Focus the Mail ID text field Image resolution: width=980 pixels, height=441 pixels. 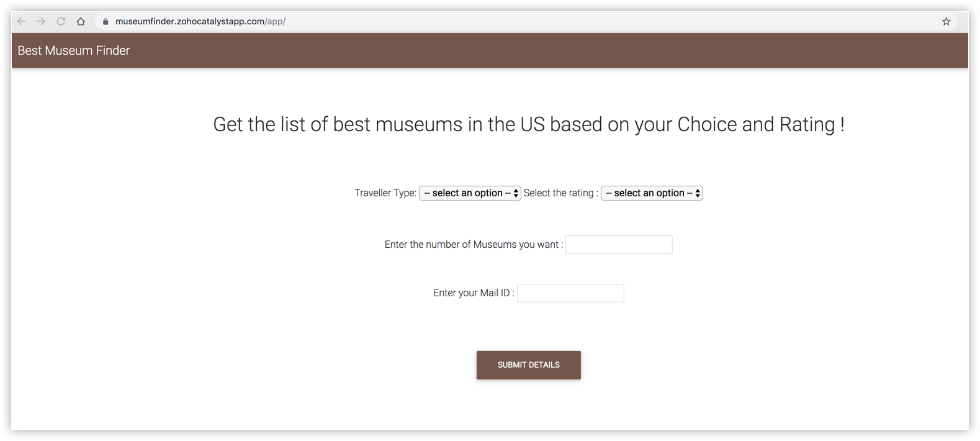point(570,293)
